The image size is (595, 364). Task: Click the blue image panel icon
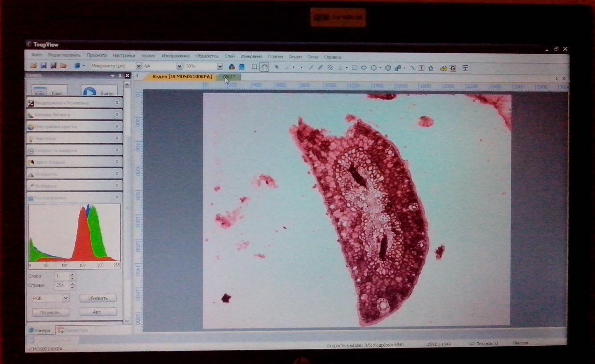(241, 67)
